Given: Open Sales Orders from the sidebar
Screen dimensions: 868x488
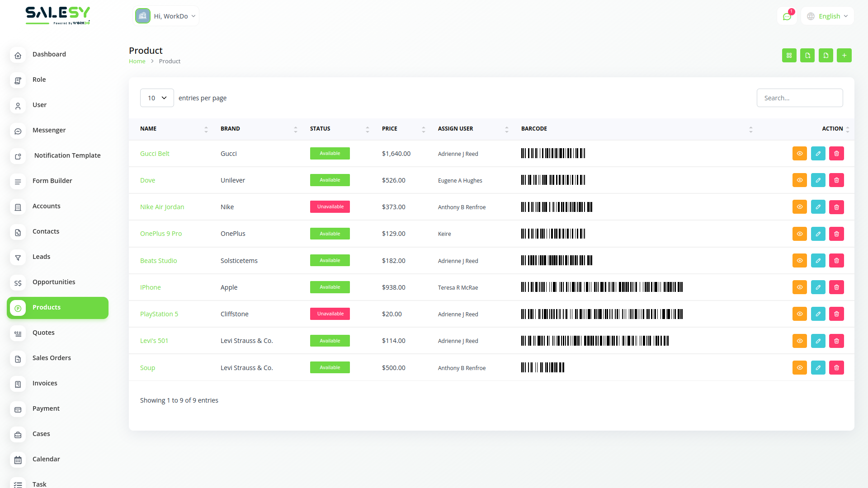Looking at the screenshot, I should [x=52, y=358].
